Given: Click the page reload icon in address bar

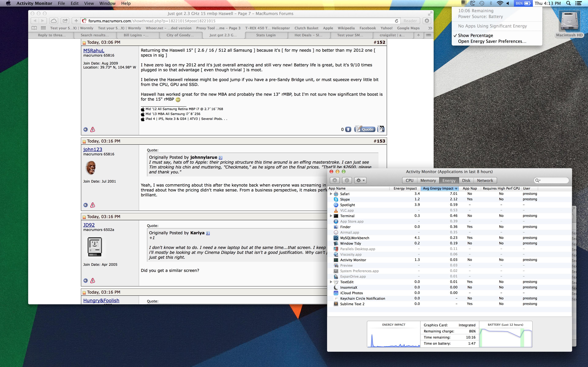Looking at the screenshot, I should (x=396, y=21).
